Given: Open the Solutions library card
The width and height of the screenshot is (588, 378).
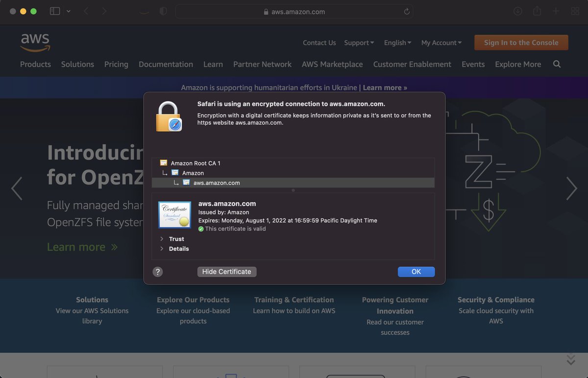Looking at the screenshot, I should [x=92, y=310].
